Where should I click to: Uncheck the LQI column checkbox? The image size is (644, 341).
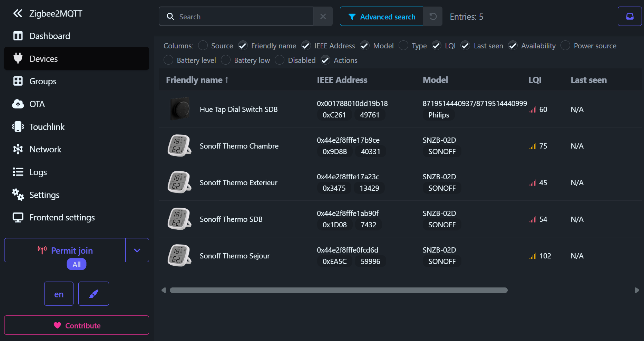[x=437, y=46]
